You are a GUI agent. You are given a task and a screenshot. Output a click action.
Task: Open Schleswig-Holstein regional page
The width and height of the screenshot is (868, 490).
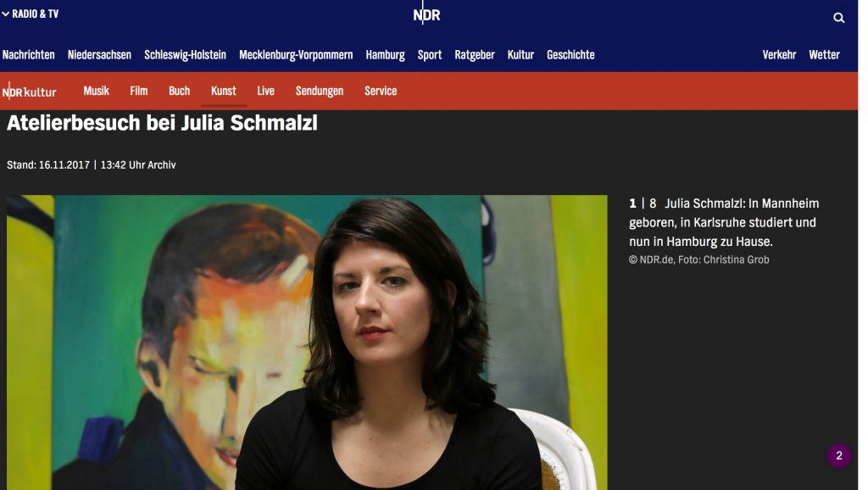186,55
